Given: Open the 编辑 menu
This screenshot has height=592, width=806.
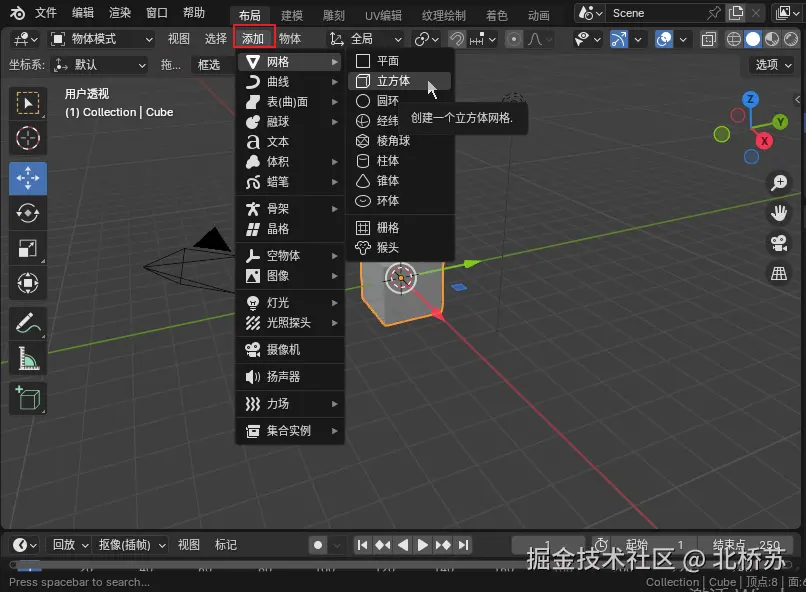Looking at the screenshot, I should (x=83, y=13).
